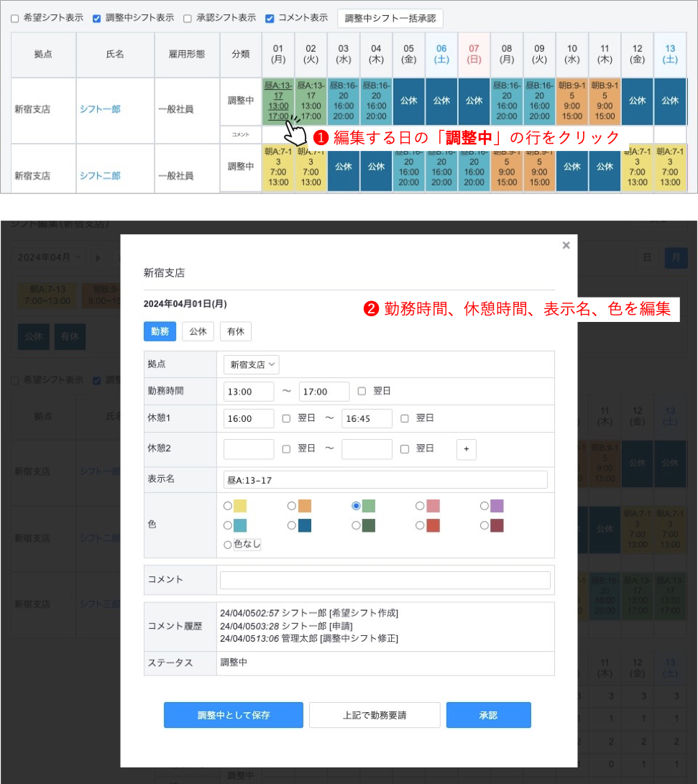Click the 上記で勤務要請 button

[375, 716]
